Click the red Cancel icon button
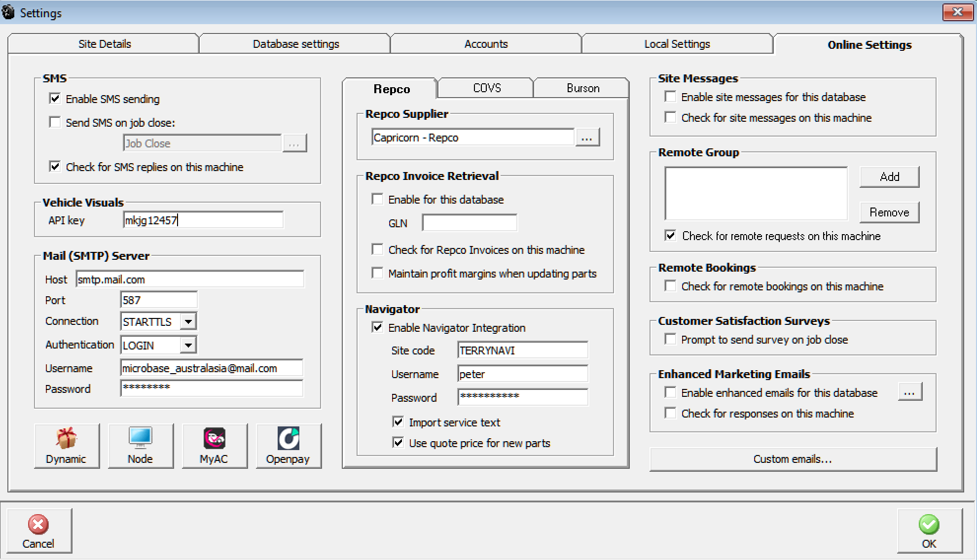This screenshot has width=977, height=560. coord(39,530)
